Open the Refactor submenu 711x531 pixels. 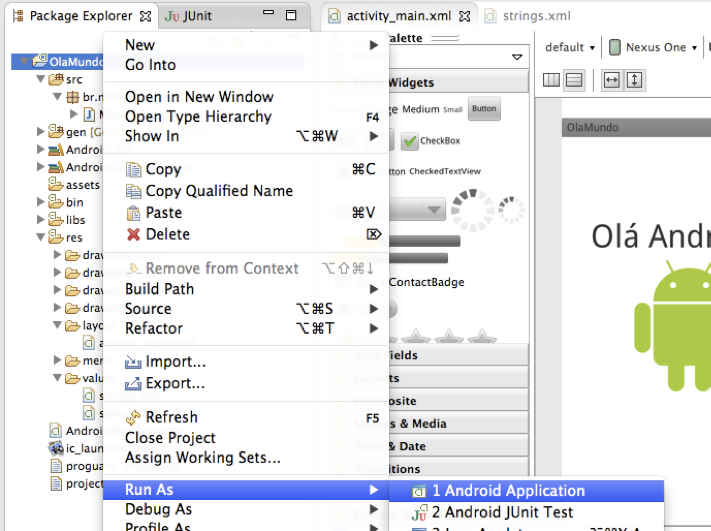[x=246, y=328]
